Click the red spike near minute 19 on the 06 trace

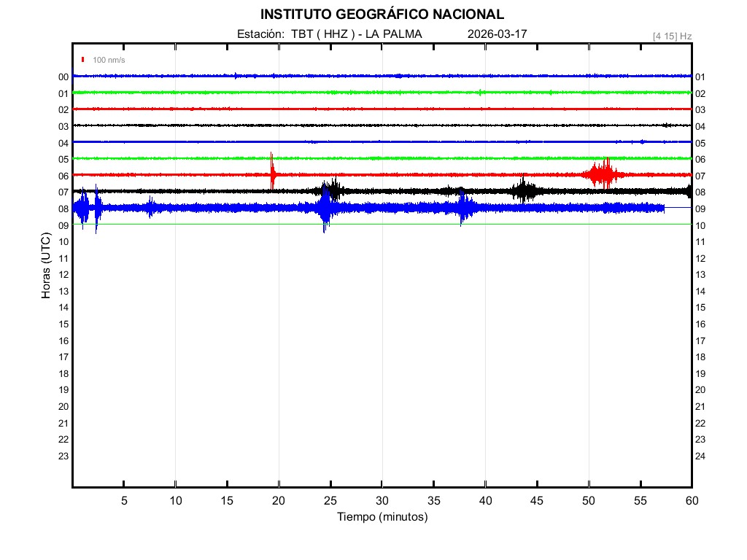pyautogui.click(x=272, y=174)
